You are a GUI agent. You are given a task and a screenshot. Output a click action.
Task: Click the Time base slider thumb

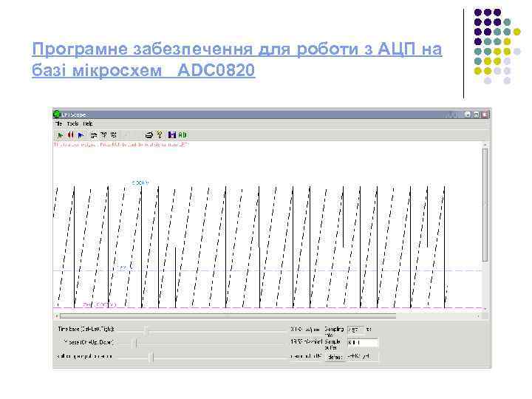146,330
